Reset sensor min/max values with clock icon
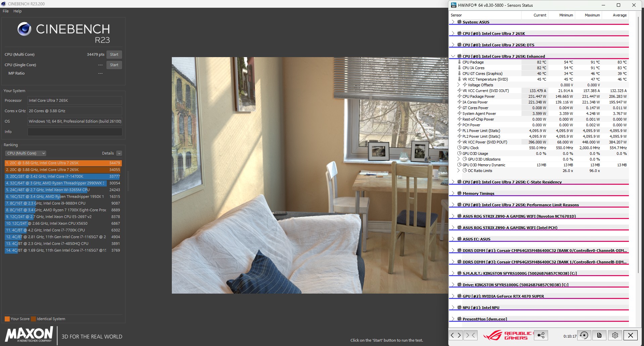This screenshot has height=346, width=644. click(x=584, y=335)
